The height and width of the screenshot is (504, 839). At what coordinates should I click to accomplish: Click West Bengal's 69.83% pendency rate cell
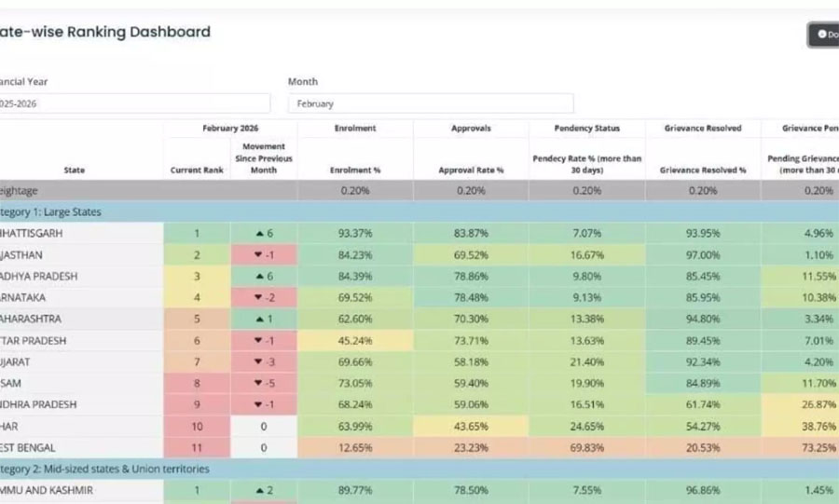click(x=586, y=447)
